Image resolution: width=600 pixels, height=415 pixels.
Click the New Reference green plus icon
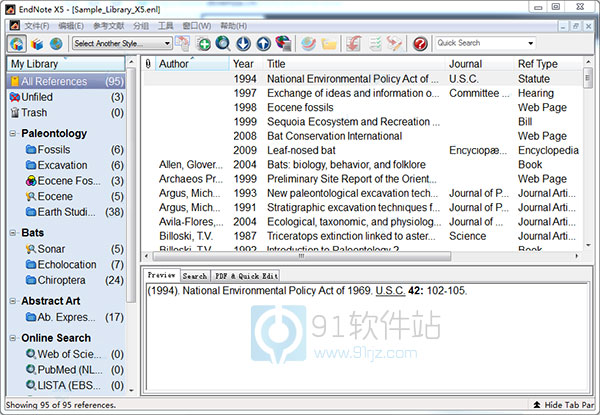[204, 43]
